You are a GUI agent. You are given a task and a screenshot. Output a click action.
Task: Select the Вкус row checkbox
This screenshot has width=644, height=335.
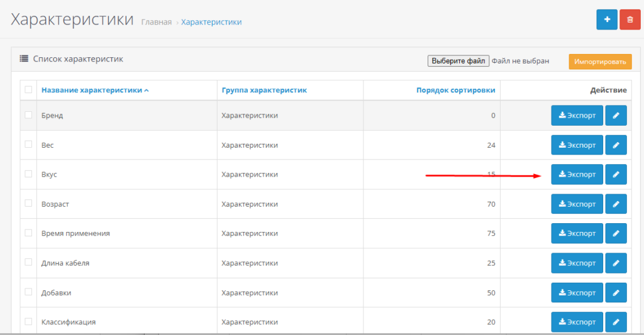coord(28,173)
